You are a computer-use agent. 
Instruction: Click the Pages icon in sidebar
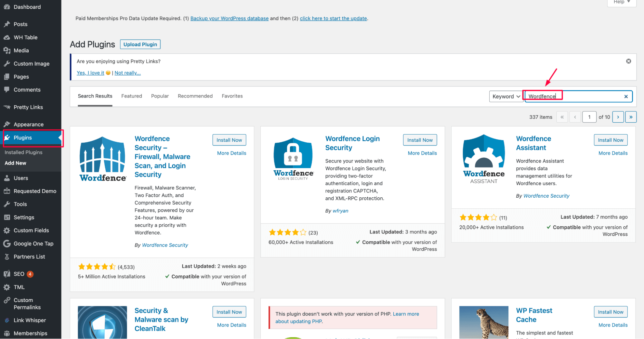7,77
